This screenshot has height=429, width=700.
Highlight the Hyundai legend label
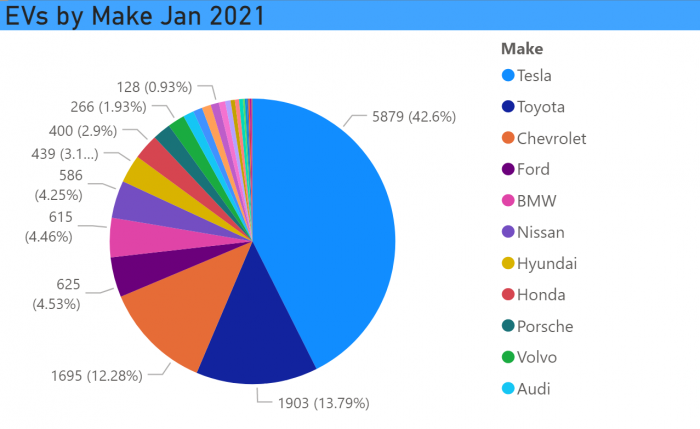(547, 264)
